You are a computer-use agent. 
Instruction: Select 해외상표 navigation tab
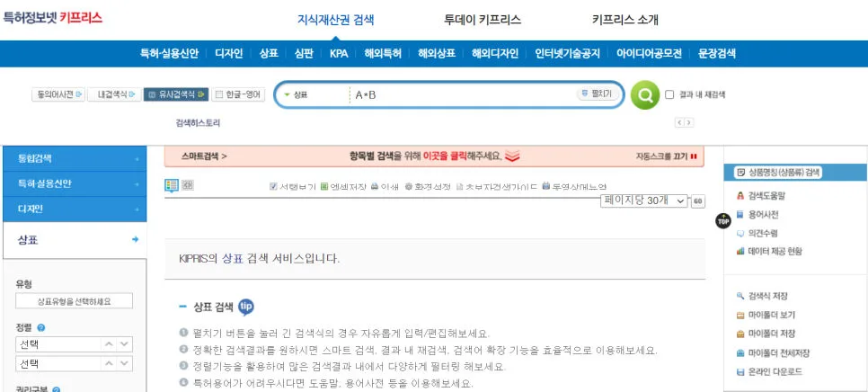pos(436,54)
